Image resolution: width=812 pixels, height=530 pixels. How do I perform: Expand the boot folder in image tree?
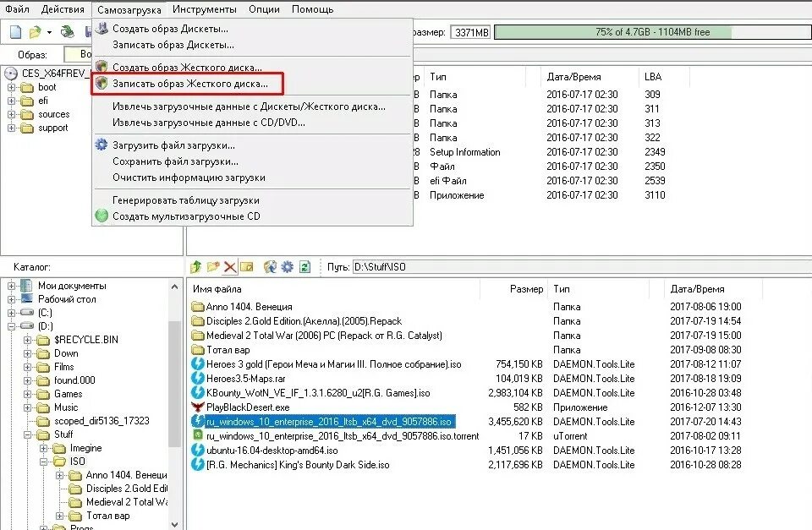point(11,87)
